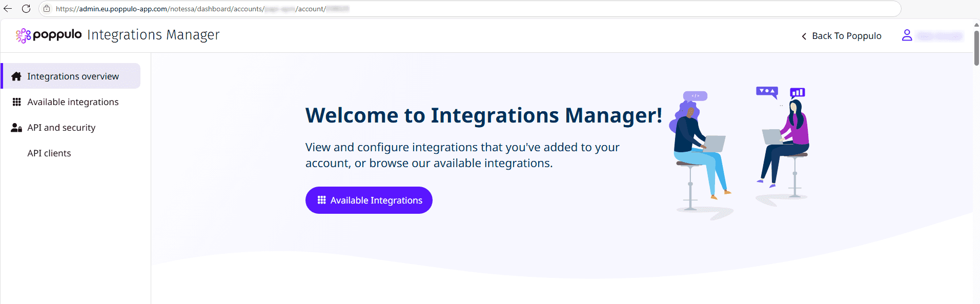
Task: Click the text starting "View and configure integrations"
Action: click(x=462, y=155)
